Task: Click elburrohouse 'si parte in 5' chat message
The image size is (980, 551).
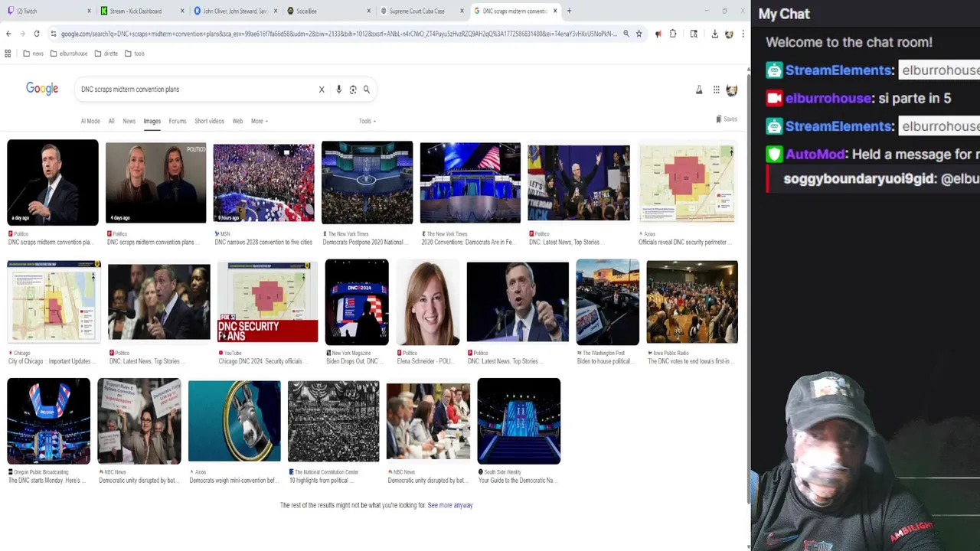Action: pos(857,98)
